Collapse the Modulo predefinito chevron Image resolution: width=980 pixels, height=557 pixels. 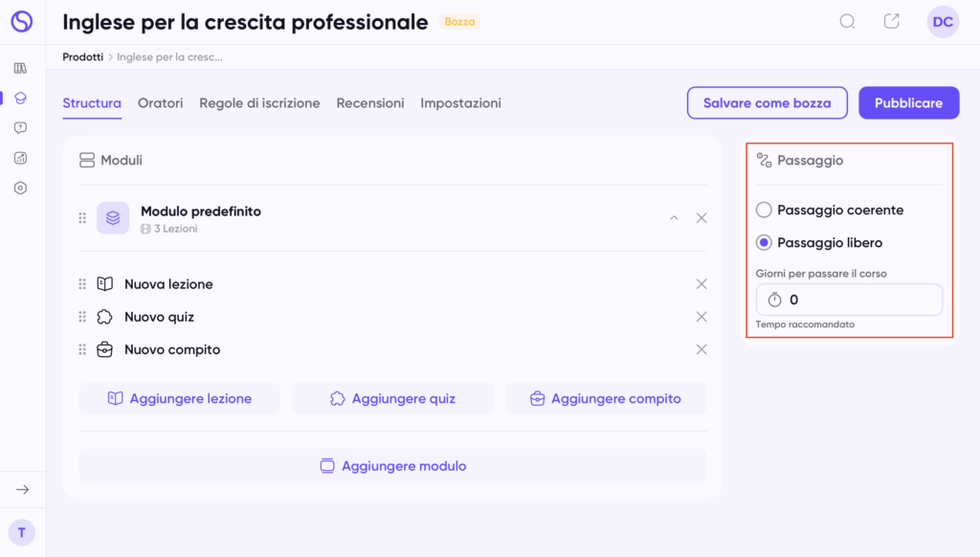pos(674,218)
